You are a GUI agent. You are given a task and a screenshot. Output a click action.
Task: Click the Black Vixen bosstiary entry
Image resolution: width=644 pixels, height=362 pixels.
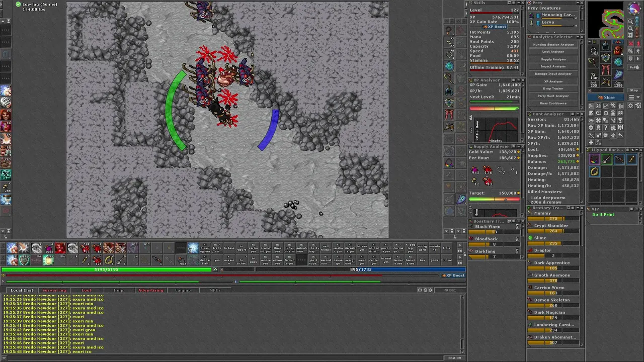tap(494, 229)
